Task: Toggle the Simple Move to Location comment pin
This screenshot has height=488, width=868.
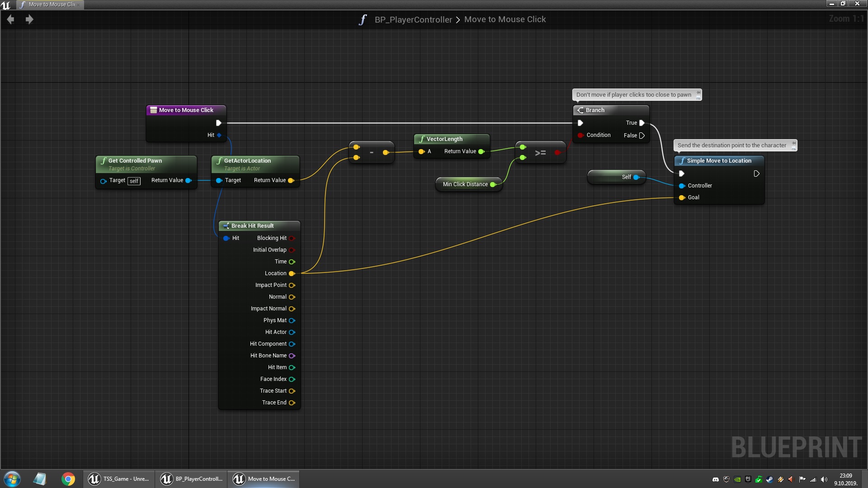Action: pyautogui.click(x=793, y=143)
